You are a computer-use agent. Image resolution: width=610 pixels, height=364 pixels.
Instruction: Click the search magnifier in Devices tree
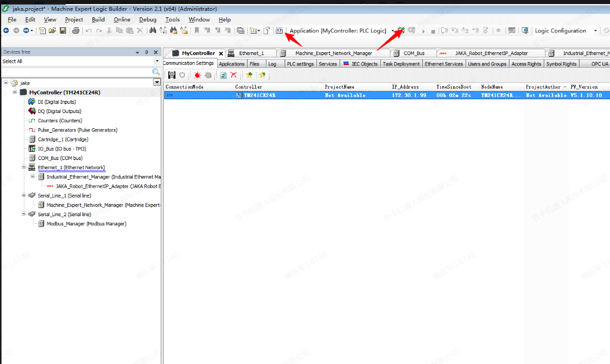156,71
